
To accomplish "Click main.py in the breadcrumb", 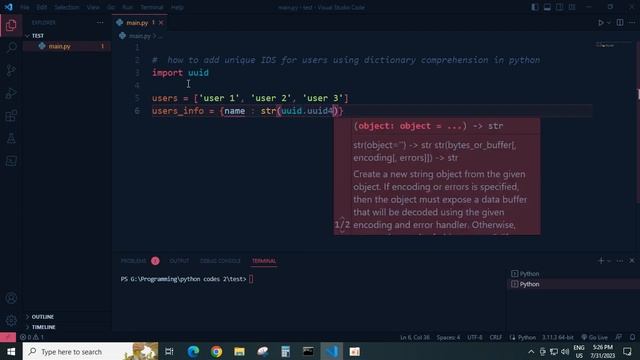I will 140,36.
